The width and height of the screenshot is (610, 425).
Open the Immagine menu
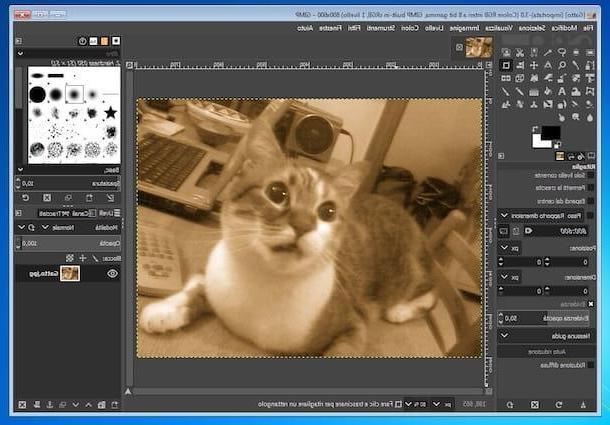[465, 28]
